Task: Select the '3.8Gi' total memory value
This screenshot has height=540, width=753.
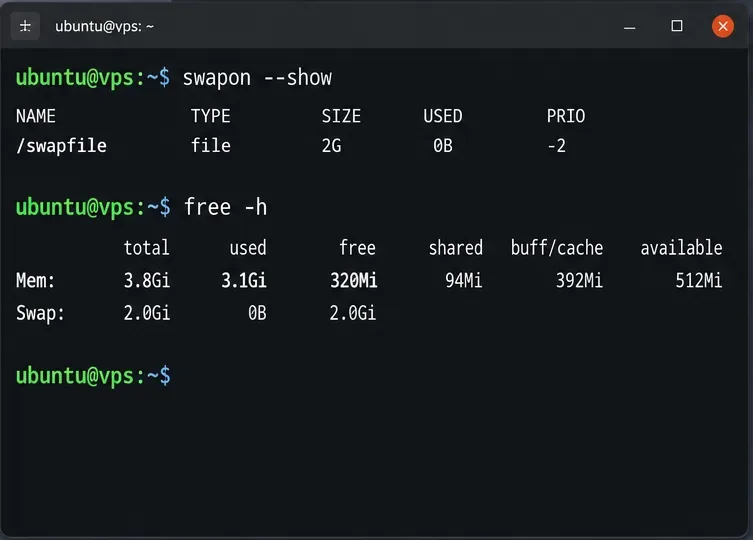Action: tap(147, 280)
